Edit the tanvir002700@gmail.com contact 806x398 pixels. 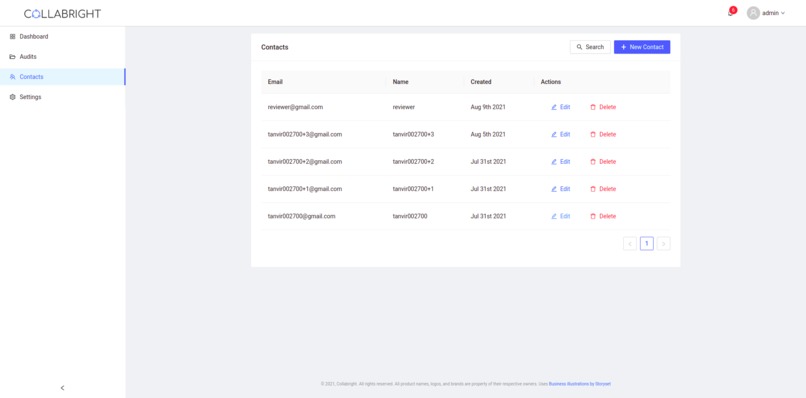point(561,216)
